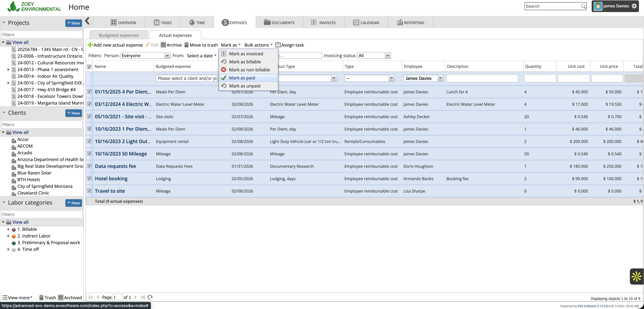Image resolution: width=644 pixels, height=309 pixels.
Task: Uncheck the Hotel booking row checkbox
Action: [89, 178]
